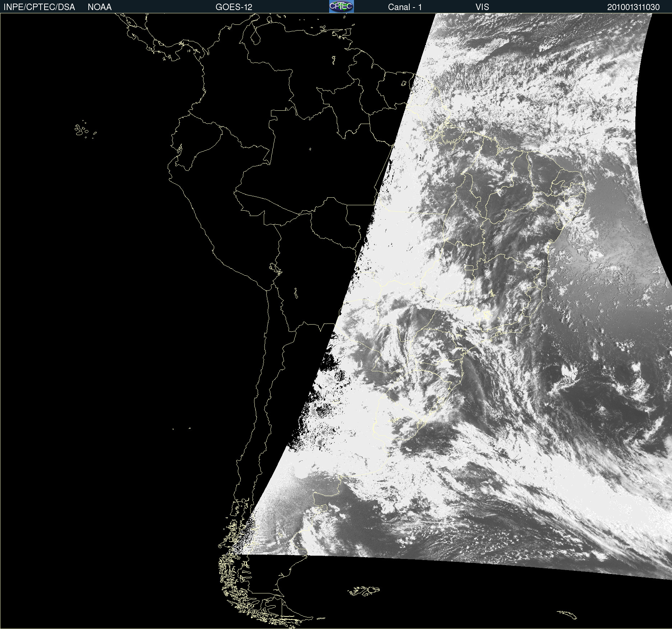Click the NOAA label in header

(100, 7)
